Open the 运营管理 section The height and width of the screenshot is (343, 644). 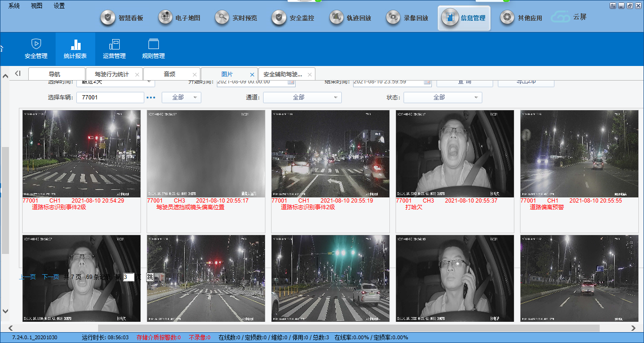(x=114, y=49)
